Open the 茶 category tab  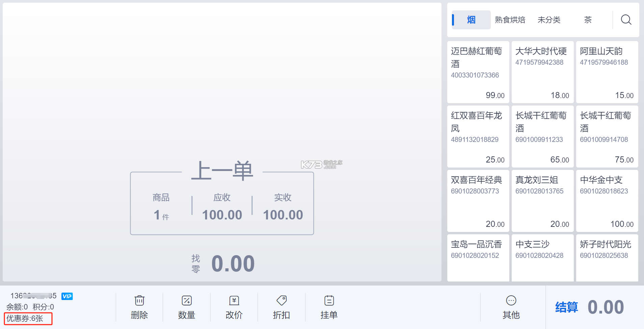pyautogui.click(x=588, y=20)
